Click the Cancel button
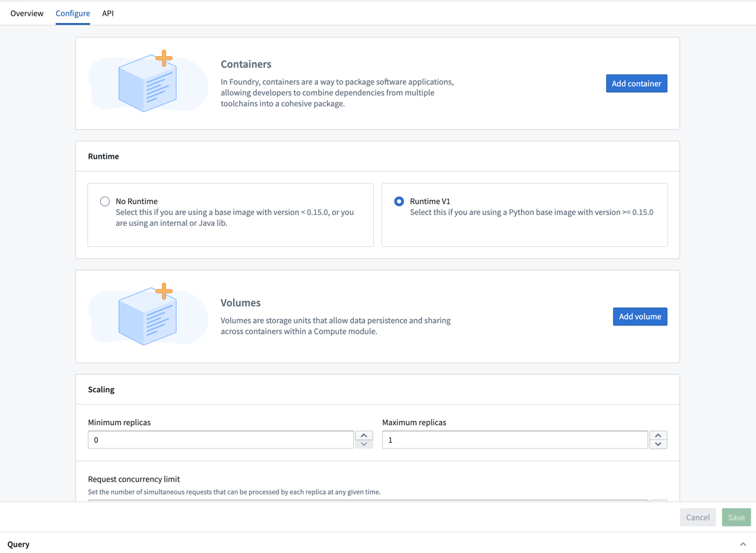The width and height of the screenshot is (756, 553). pos(698,517)
